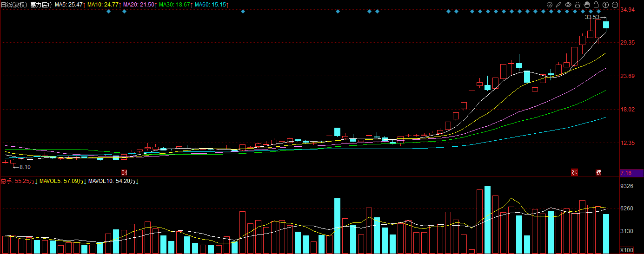The image size is (644, 254).
Task: Select the tallest cyan volume bar
Action: coord(487,220)
